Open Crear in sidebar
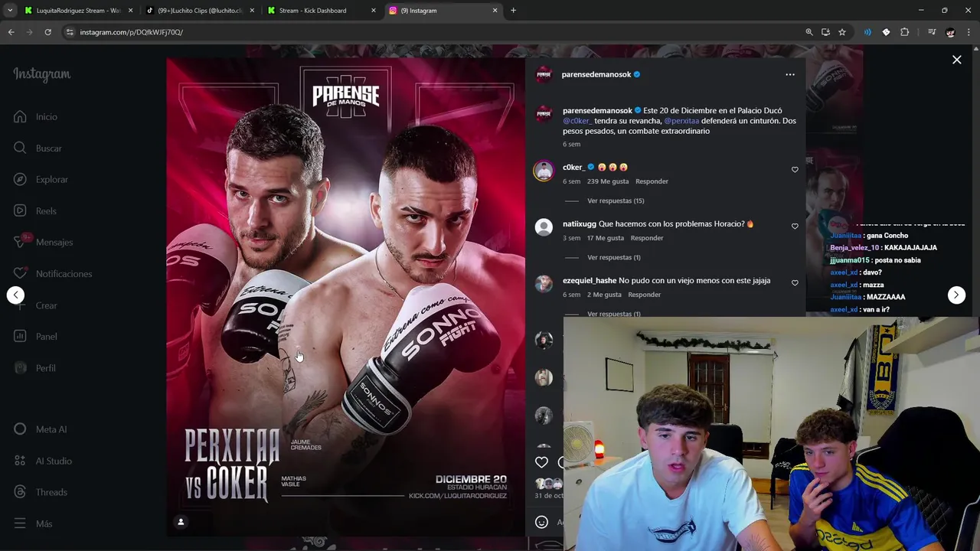Viewport: 980px width, 551px height. [x=35, y=305]
